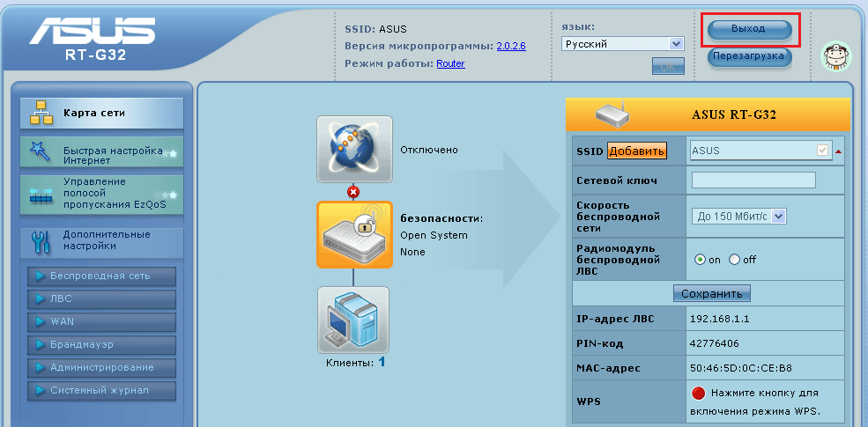Image resolution: width=868 pixels, height=427 pixels.
Task: Click the Выход logout button
Action: pos(750,29)
